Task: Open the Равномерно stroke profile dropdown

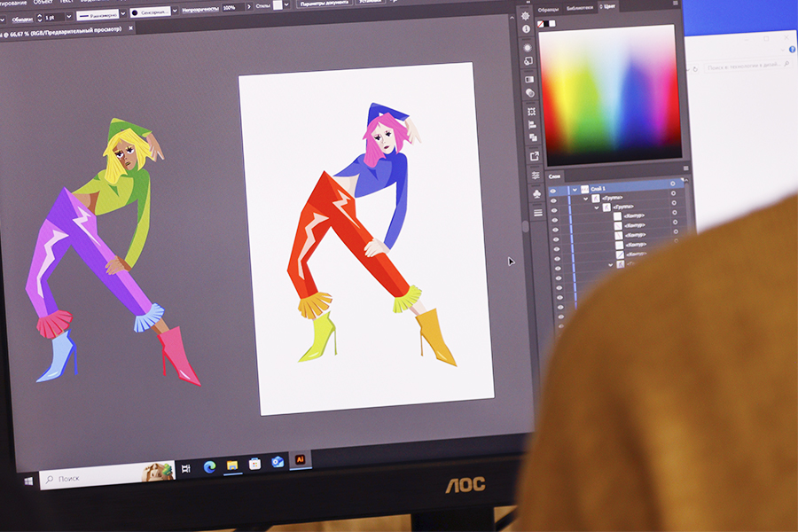Action: coord(122,15)
